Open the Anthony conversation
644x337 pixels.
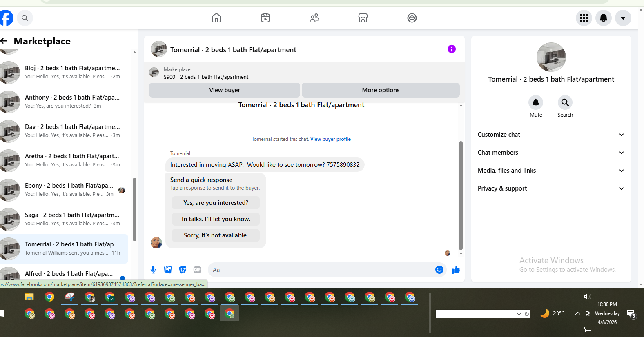coord(64,102)
